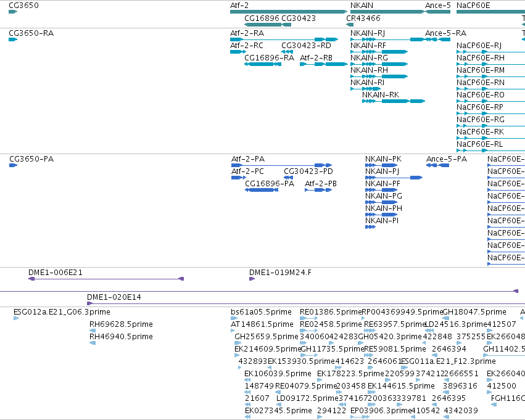The height and width of the screenshot is (420, 525).
Task: Click transcript NKAIN-RF
Action: [x=368, y=46]
